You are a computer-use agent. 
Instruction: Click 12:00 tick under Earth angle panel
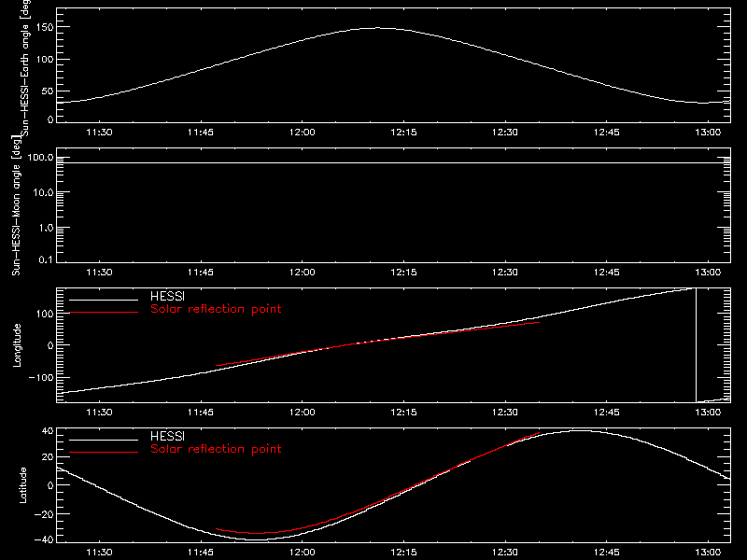[302, 133]
